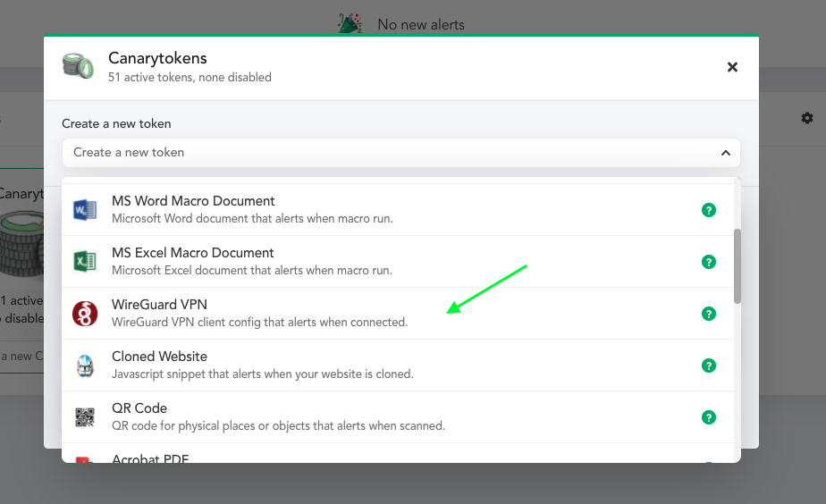Click the MS Excel Macro Document icon

pyautogui.click(x=85, y=262)
